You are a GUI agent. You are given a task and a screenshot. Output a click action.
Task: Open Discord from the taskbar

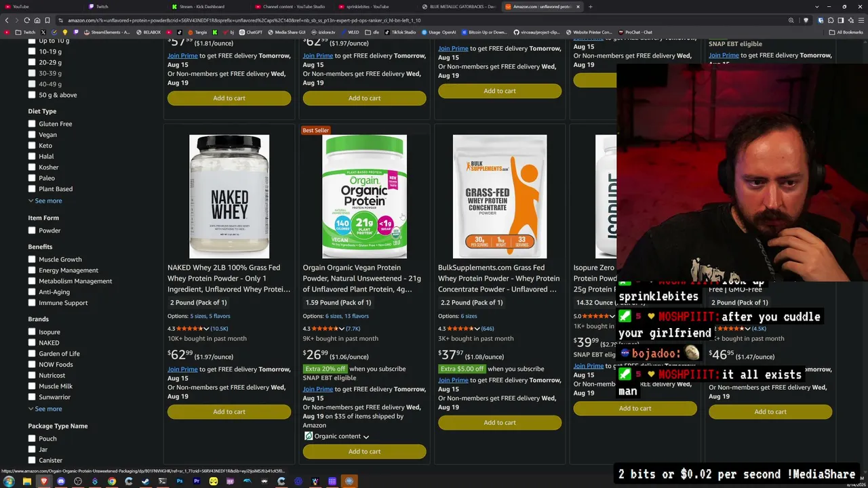click(x=61, y=481)
